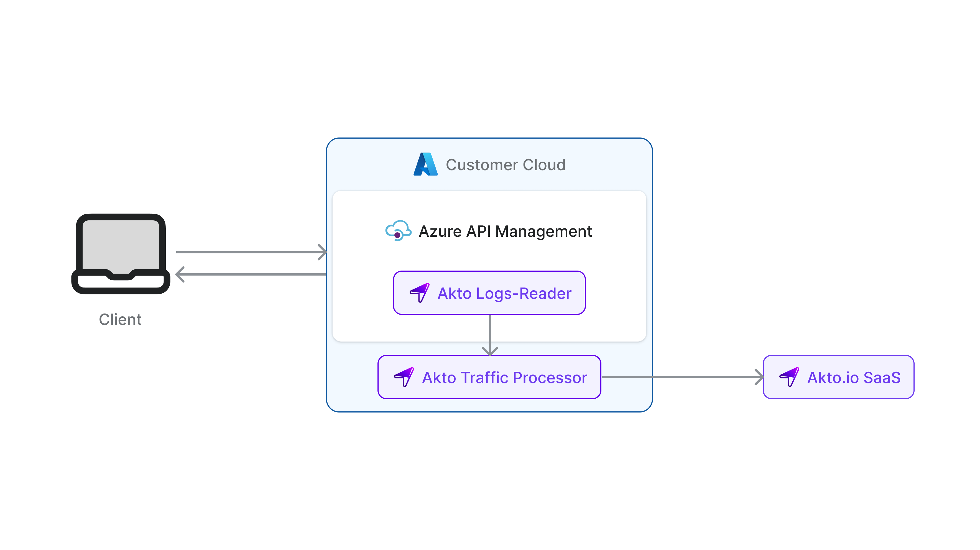Click the request arrow toward Customer Cloud

click(251, 252)
